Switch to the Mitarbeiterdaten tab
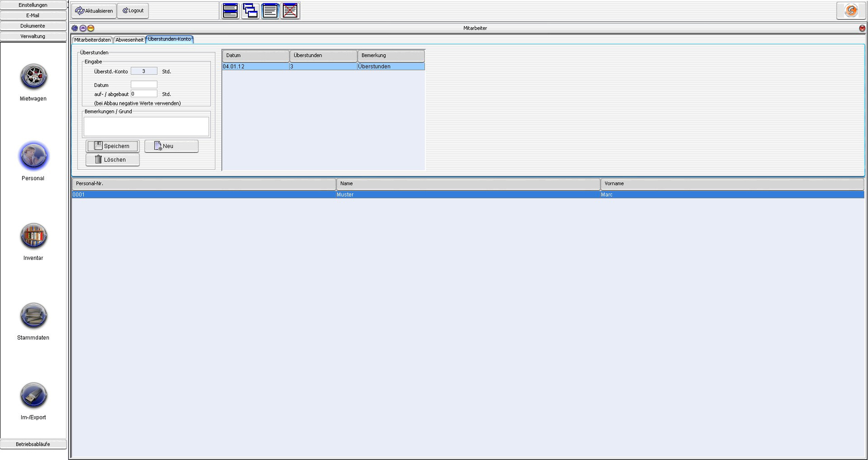This screenshot has height=460, width=868. (92, 40)
